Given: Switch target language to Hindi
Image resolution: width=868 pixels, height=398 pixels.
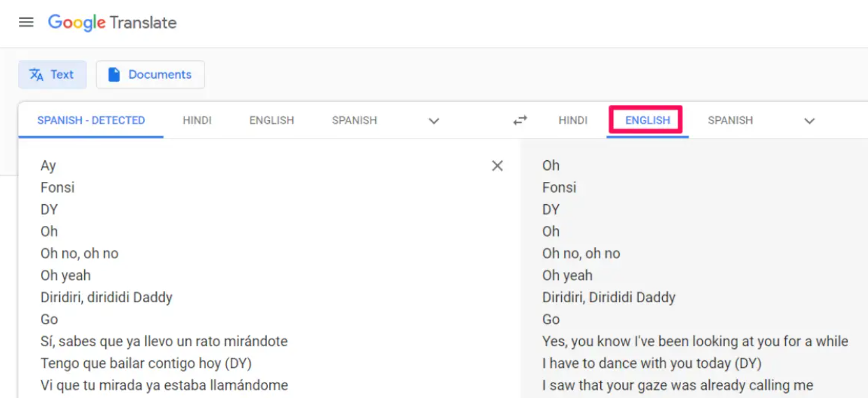Looking at the screenshot, I should tap(573, 120).
